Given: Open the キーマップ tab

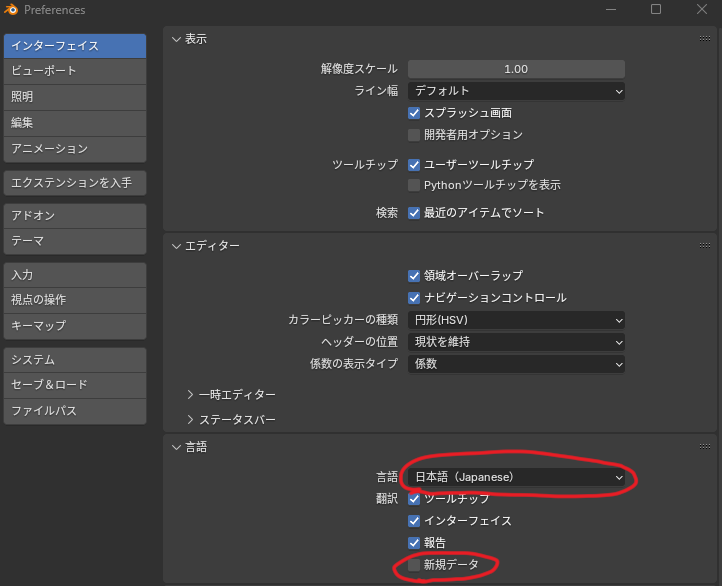Looking at the screenshot, I should (75, 326).
